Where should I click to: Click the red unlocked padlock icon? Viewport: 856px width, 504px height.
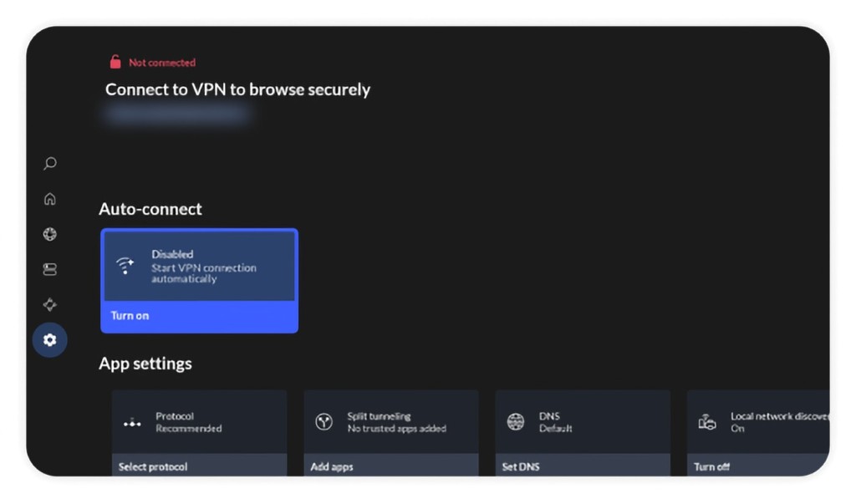[x=115, y=62]
